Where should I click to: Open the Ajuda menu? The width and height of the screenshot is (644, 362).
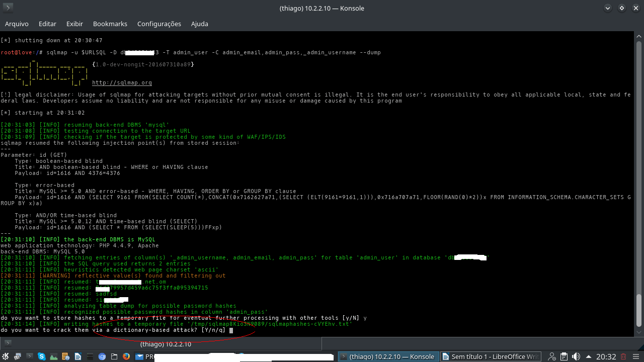pyautogui.click(x=200, y=24)
